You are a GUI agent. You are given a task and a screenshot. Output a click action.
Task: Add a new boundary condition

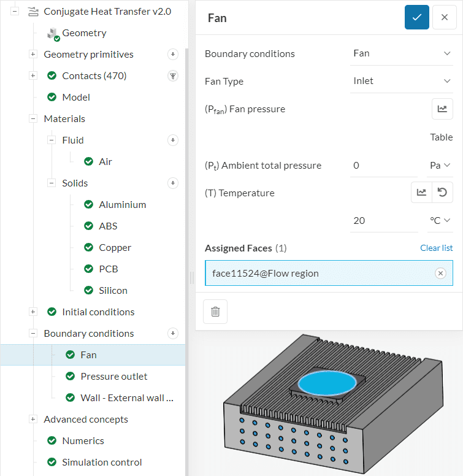click(173, 334)
